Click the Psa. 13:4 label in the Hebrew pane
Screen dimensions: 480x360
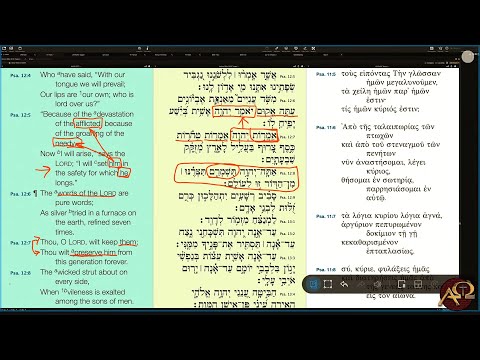(x=287, y=294)
